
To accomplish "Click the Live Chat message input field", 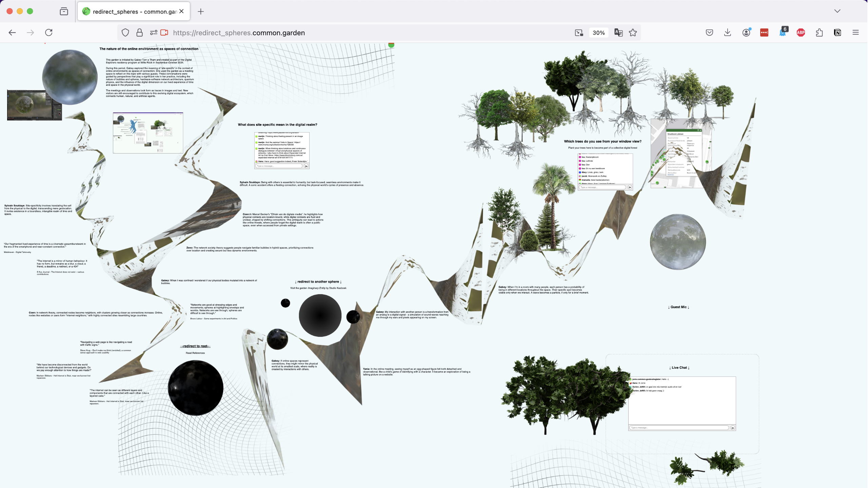I will coord(679,428).
